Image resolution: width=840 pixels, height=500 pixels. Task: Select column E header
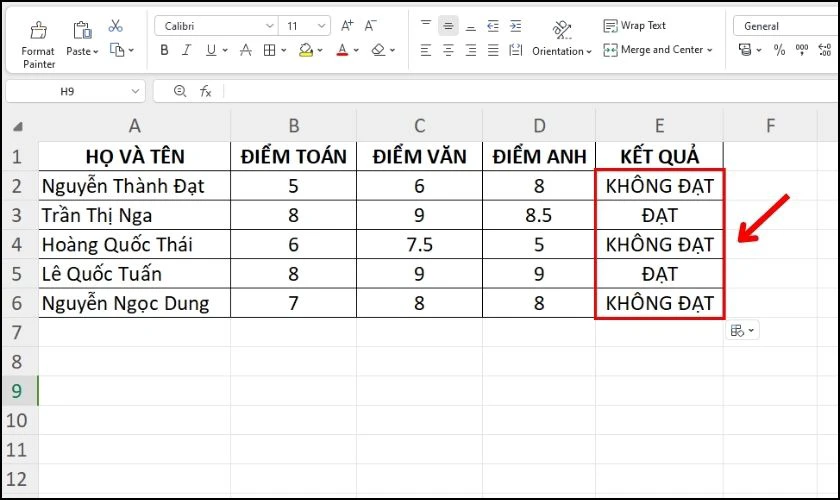[x=659, y=126]
